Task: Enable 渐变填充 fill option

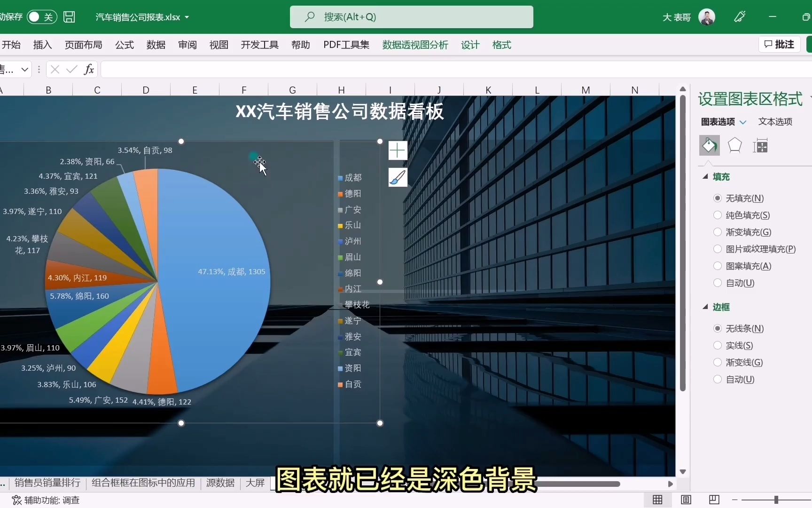Action: (x=718, y=232)
